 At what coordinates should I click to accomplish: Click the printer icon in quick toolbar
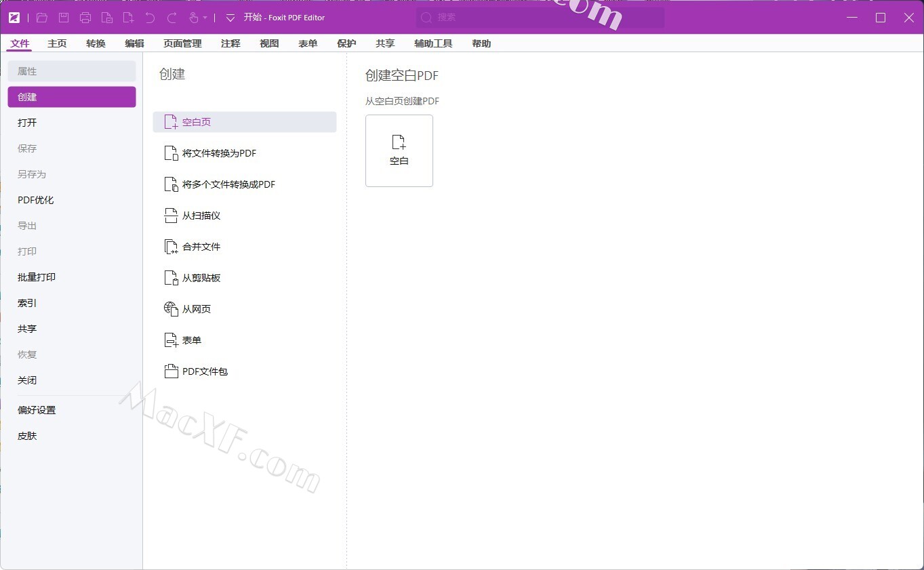(x=85, y=18)
